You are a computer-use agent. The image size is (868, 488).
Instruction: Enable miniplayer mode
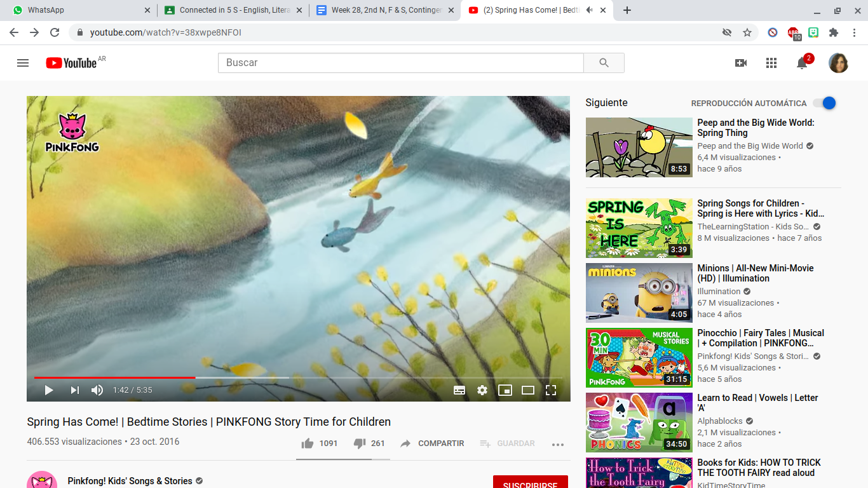[x=505, y=390]
